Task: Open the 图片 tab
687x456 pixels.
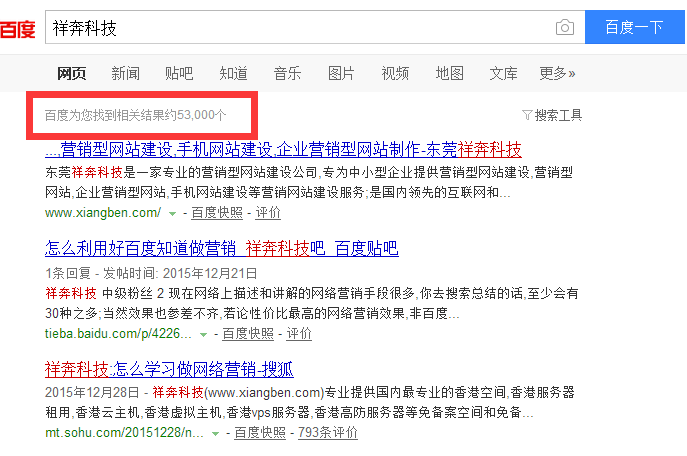Action: pyautogui.click(x=341, y=73)
